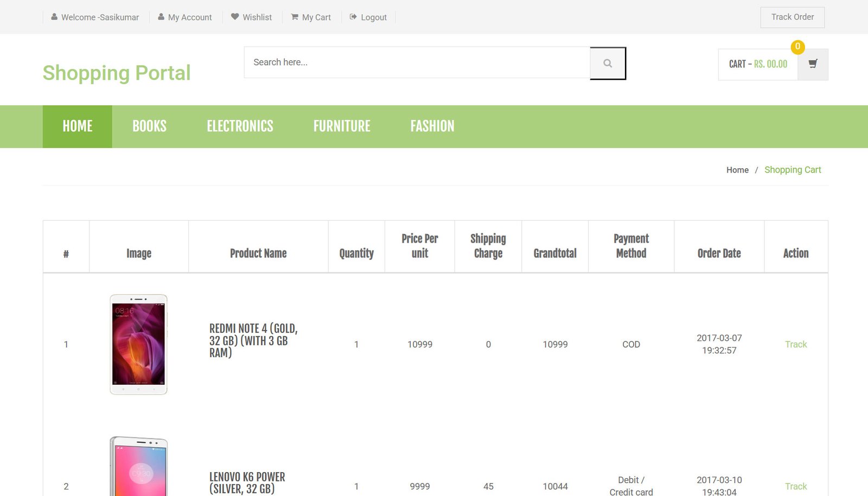Screen dimensions: 868x496
Task: Select the HOME menu item
Action: pyautogui.click(x=78, y=126)
